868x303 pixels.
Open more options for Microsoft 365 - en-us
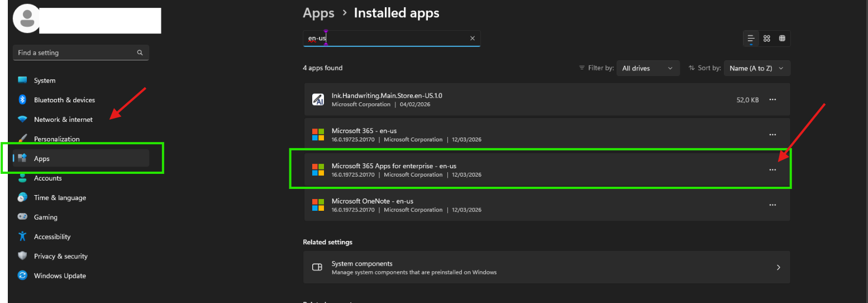point(772,135)
